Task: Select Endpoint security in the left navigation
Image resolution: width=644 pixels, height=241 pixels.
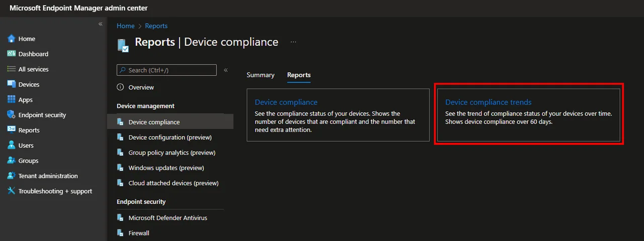Action: pyautogui.click(x=42, y=115)
